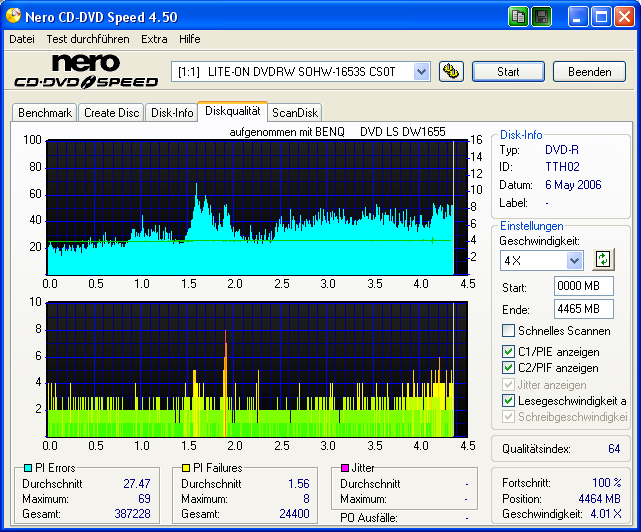The height and width of the screenshot is (532, 641).
Task: Toggle the Lesegeschwindigkeit checkbox
Action: (x=508, y=401)
